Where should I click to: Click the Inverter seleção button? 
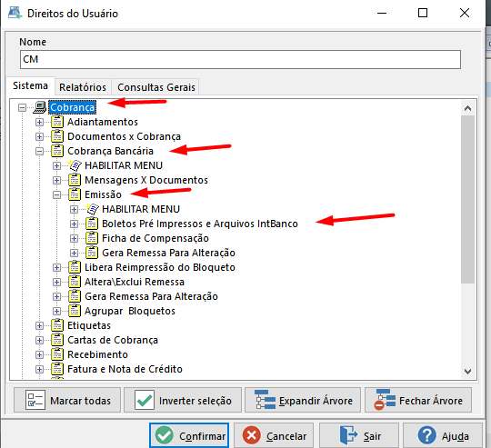pyautogui.click(x=183, y=400)
